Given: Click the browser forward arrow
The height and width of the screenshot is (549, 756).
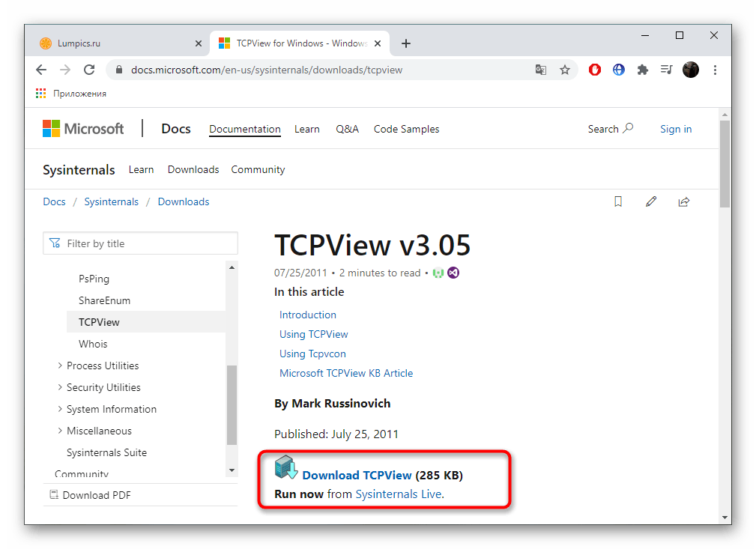Looking at the screenshot, I should 65,70.
